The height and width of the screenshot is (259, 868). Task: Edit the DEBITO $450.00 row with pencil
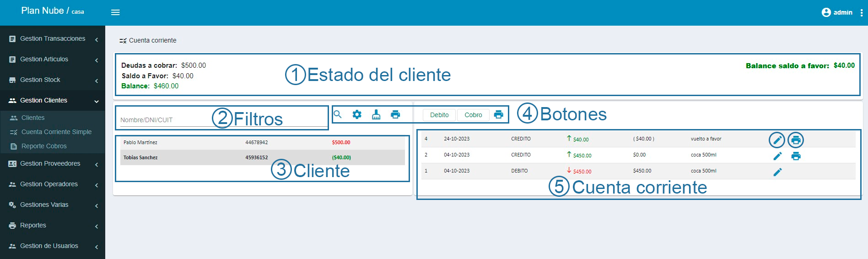point(777,172)
